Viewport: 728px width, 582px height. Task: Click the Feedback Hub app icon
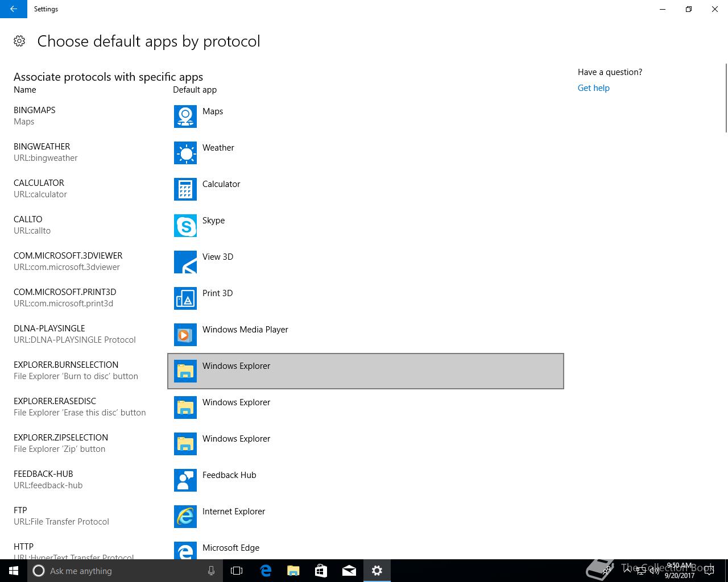[x=185, y=480]
